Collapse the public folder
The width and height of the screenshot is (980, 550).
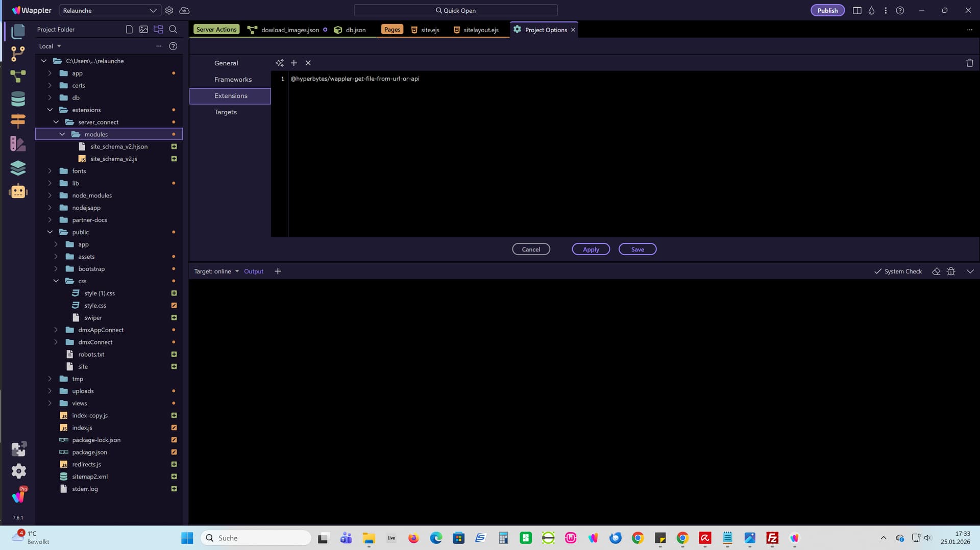[x=50, y=232]
